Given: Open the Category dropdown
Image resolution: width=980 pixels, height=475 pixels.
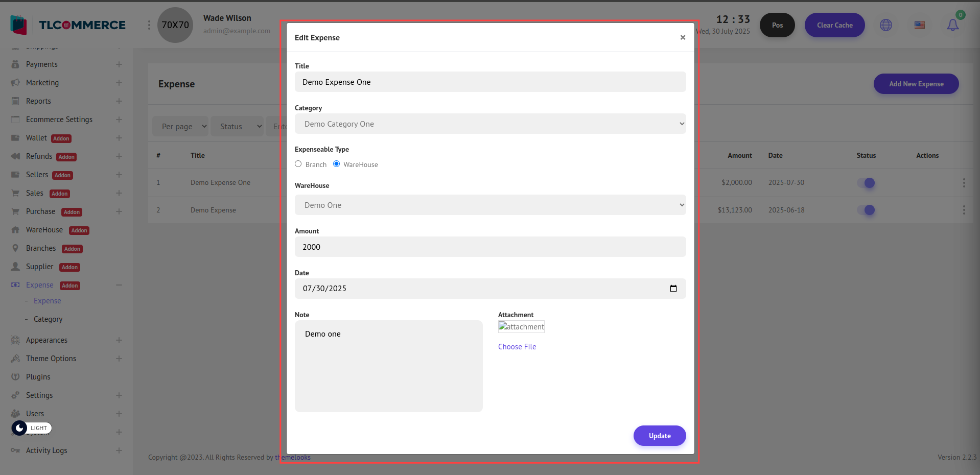Looking at the screenshot, I should (490, 124).
